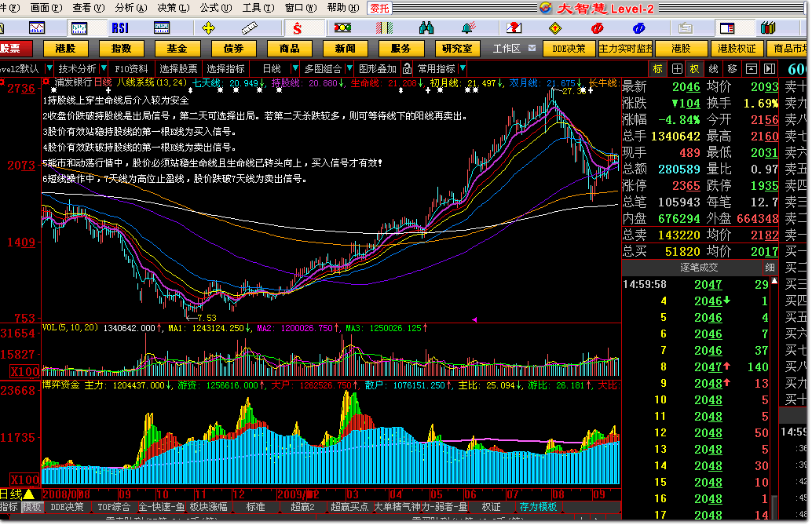This screenshot has height=525, width=812.
Task: Click the grid plus-box icon
Action: click(x=677, y=69)
